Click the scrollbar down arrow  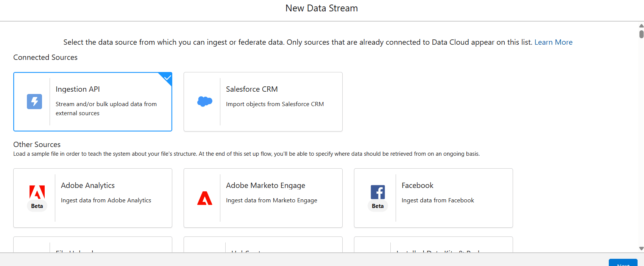(x=641, y=249)
